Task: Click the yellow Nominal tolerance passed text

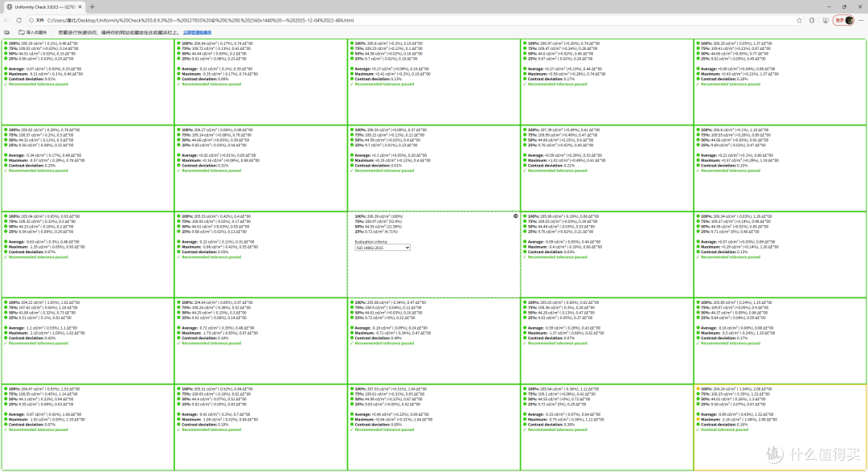Action: [724, 429]
